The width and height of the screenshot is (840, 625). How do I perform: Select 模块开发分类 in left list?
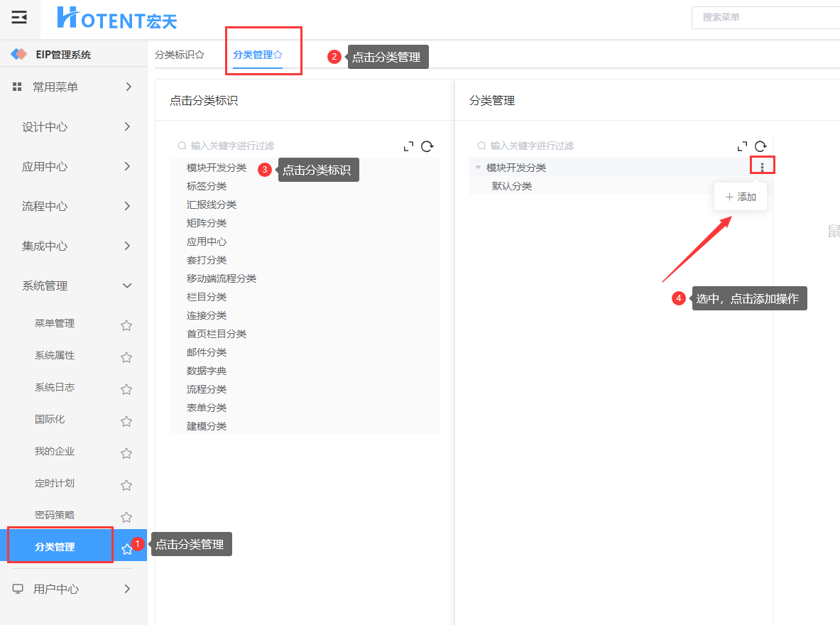[217, 168]
